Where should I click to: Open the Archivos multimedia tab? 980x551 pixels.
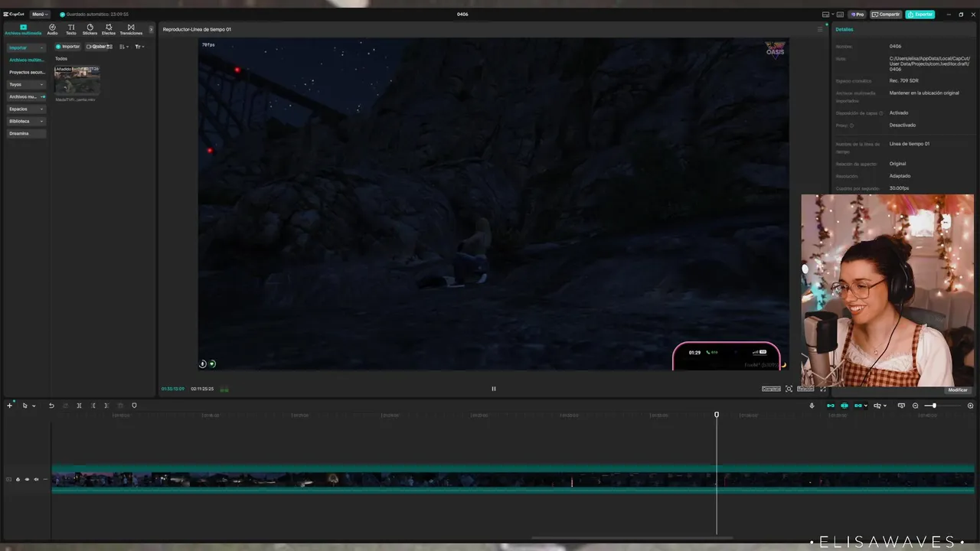point(23,30)
